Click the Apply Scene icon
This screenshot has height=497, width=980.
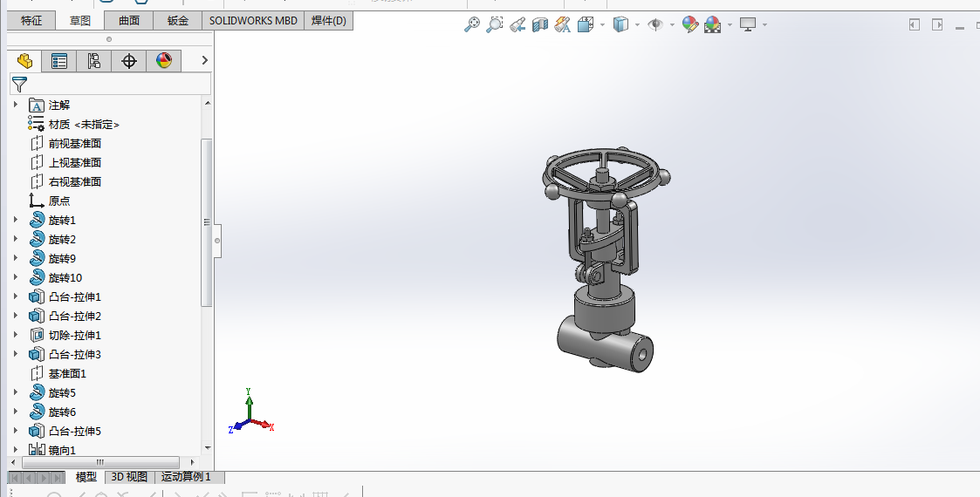[x=712, y=24]
